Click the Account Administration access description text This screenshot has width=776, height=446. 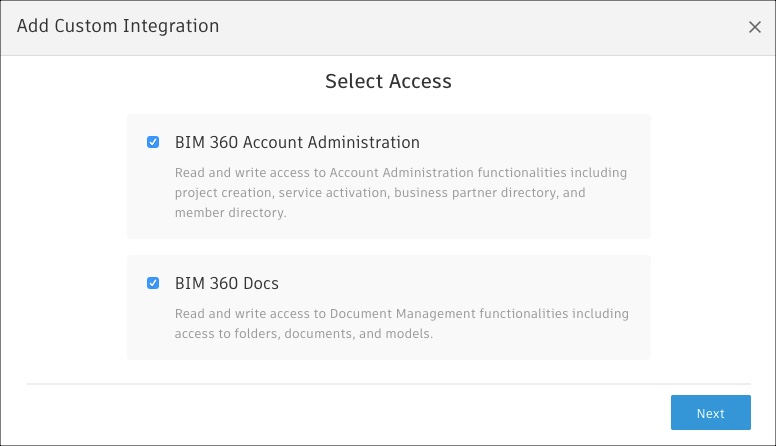point(401,193)
